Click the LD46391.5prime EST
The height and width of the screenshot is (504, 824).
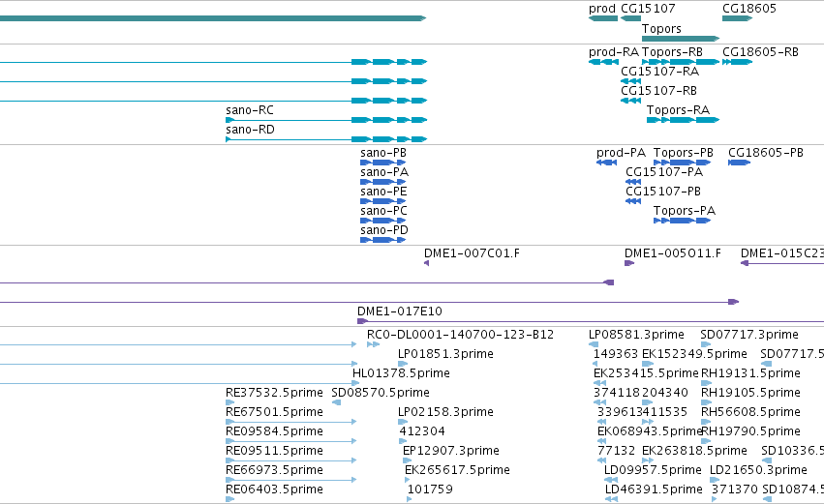[x=611, y=500]
